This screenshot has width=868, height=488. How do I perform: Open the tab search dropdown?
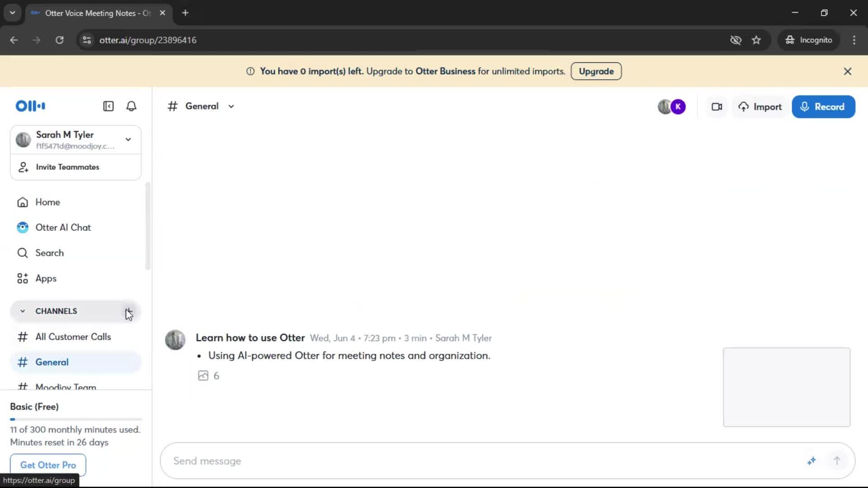tap(13, 13)
